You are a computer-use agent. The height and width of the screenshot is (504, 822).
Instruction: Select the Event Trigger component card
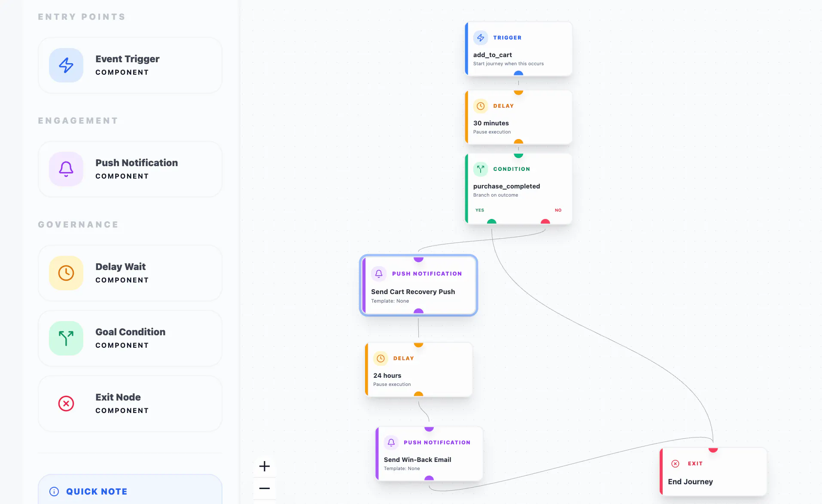point(130,65)
